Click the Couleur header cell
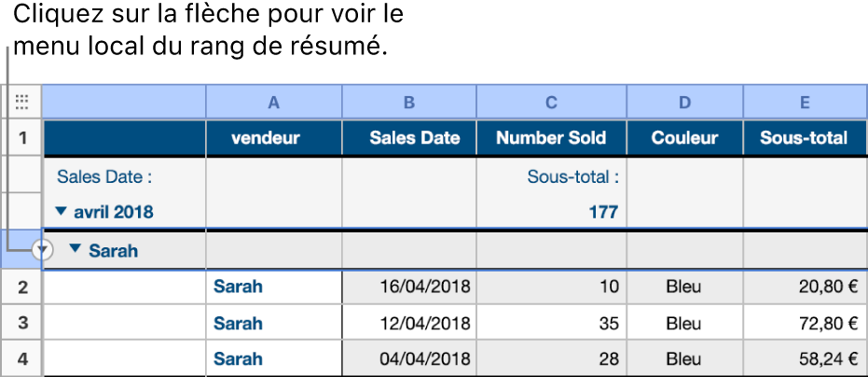Viewport: 868px width, 377px height. coord(684,138)
